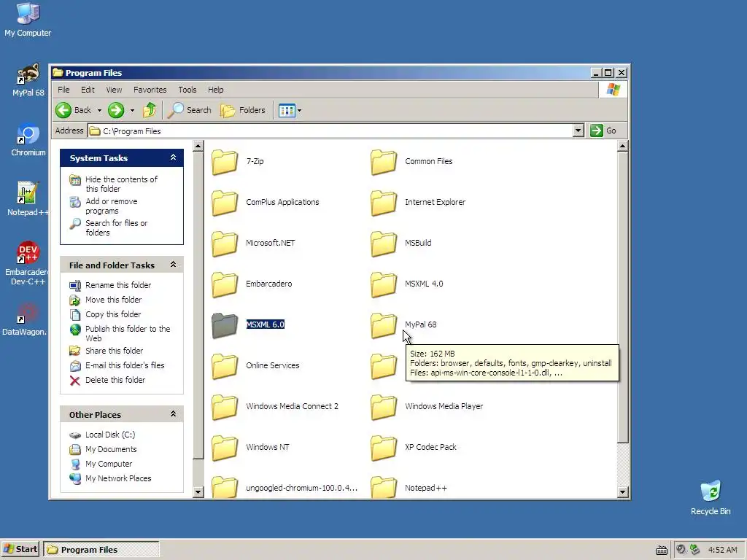The width and height of the screenshot is (747, 560).
Task: Open the Search toolbar button
Action: pyautogui.click(x=189, y=110)
